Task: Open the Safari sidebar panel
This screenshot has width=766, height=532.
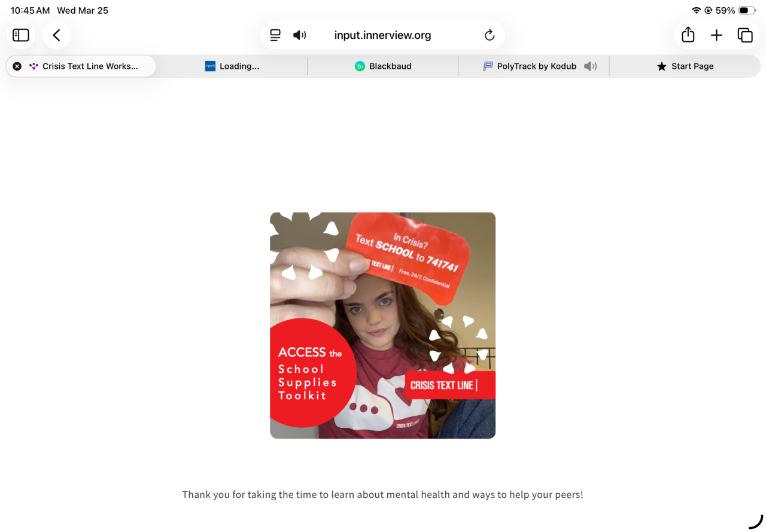Action: click(21, 35)
